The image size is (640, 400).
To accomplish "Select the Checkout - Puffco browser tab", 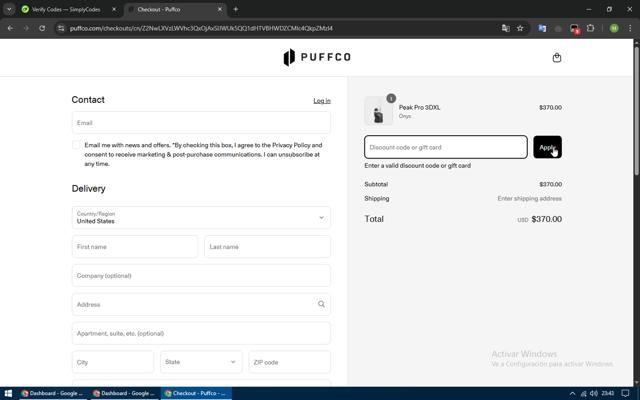I will click(x=175, y=9).
